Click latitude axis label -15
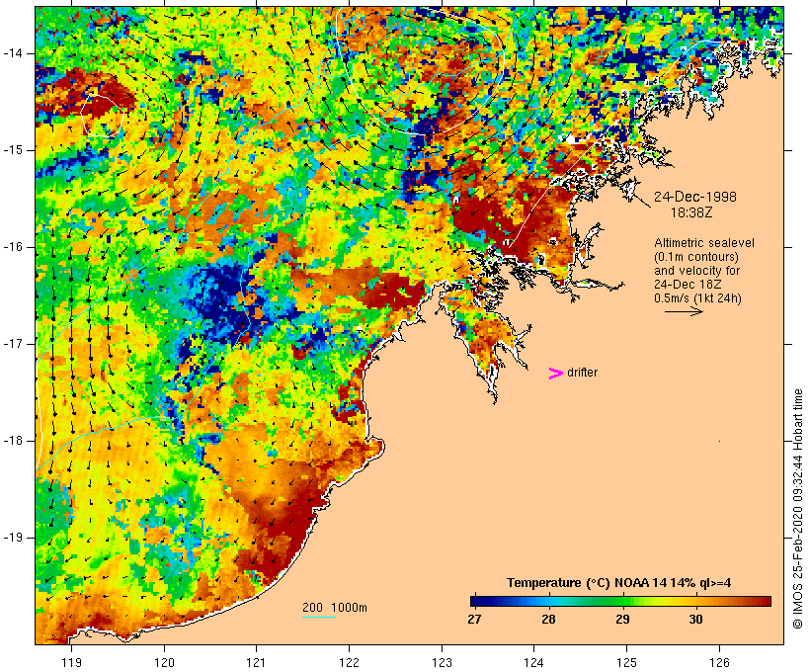 (x=13, y=150)
